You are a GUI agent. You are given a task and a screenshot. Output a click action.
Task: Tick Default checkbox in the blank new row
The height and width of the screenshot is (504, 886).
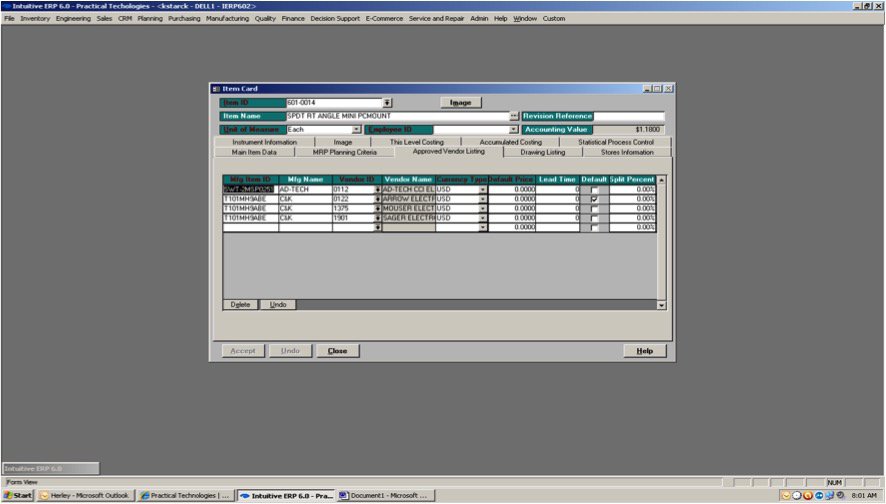tap(594, 228)
